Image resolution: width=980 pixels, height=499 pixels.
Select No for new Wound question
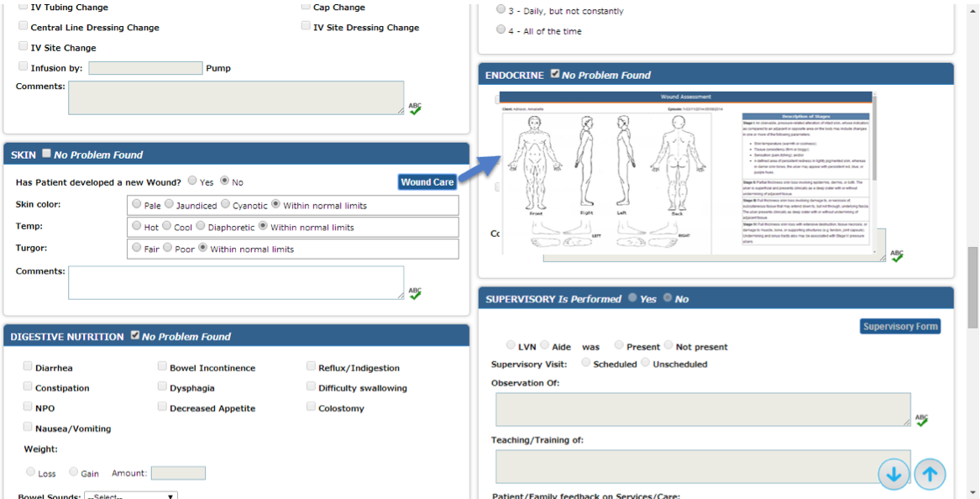point(225,181)
